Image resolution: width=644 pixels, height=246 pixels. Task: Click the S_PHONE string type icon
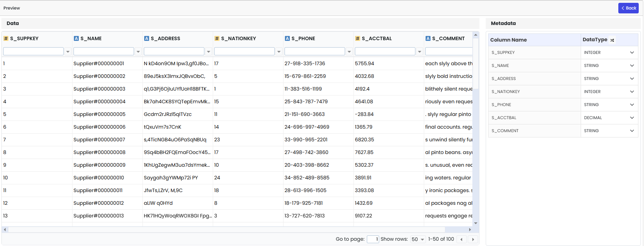[287, 38]
